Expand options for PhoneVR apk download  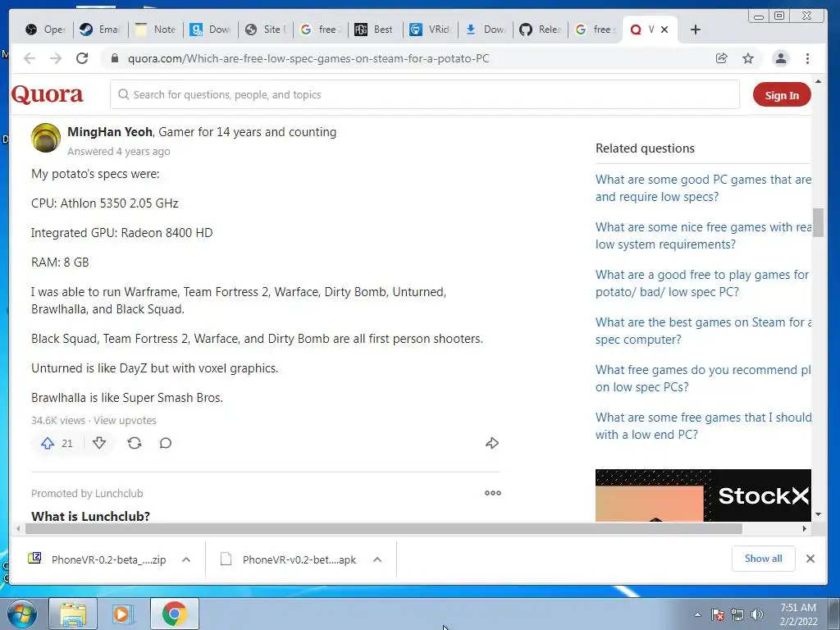[377, 559]
